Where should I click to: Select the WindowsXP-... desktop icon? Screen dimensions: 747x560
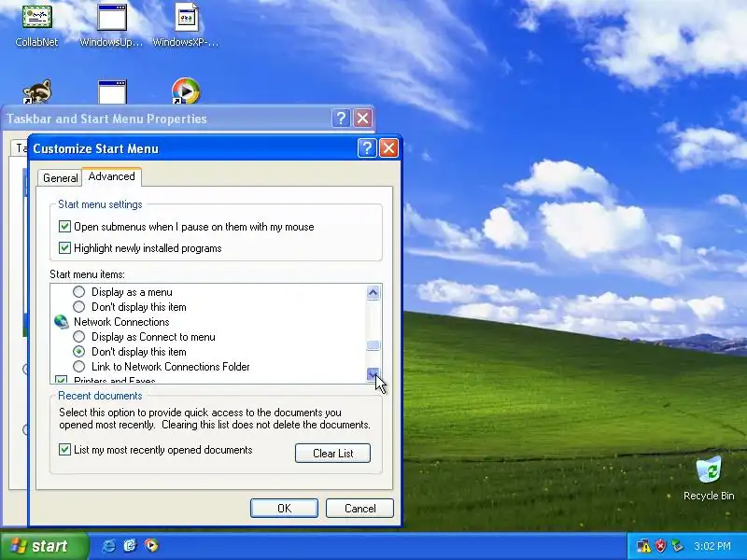(x=186, y=25)
